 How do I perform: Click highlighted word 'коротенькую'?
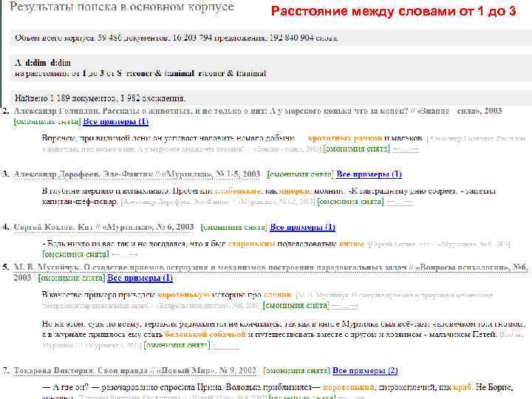point(183,295)
